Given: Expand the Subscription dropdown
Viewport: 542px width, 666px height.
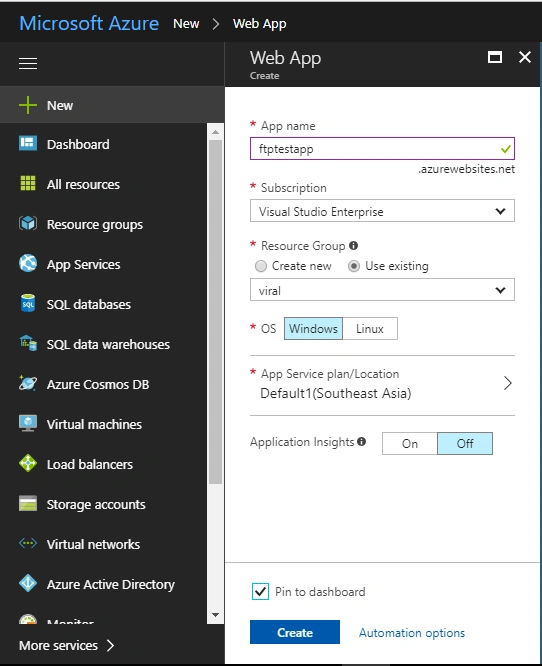Looking at the screenshot, I should (x=382, y=211).
